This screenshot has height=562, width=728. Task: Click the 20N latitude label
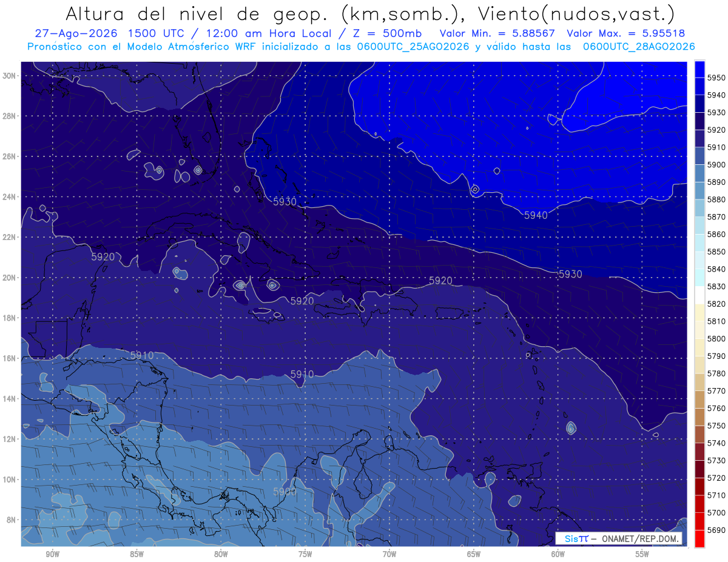click(x=8, y=278)
